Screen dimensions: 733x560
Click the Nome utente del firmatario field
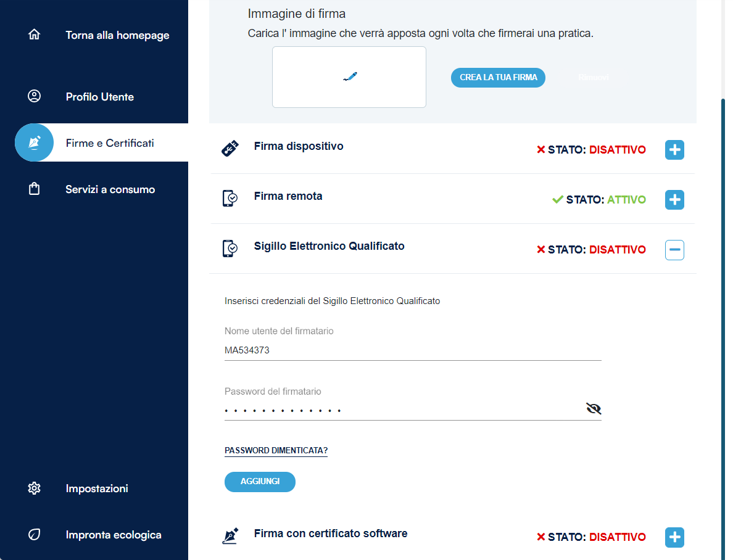tap(412, 350)
